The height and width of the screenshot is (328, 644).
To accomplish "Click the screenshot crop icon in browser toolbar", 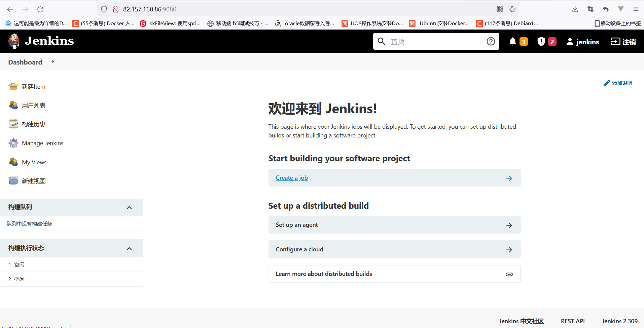I will (591, 9).
